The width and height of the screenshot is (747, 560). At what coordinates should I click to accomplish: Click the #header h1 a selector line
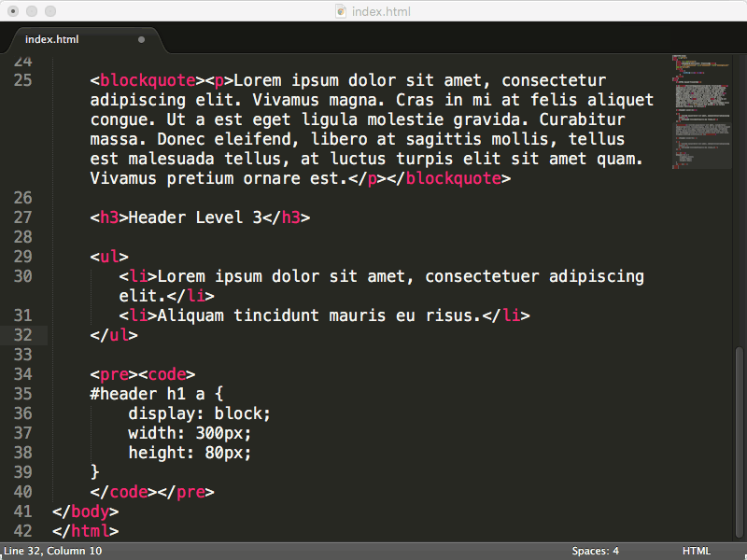(157, 394)
